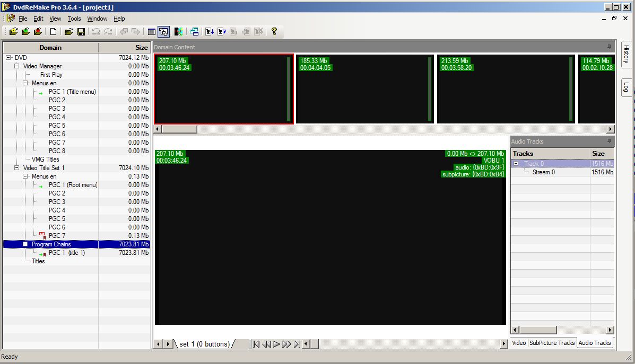Screen dimensions: 635x364
Task: Jump to last frame in preview controls
Action: (297, 344)
